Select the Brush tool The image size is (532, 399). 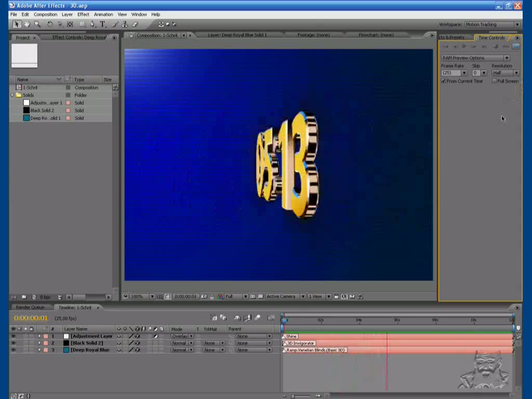click(115, 24)
